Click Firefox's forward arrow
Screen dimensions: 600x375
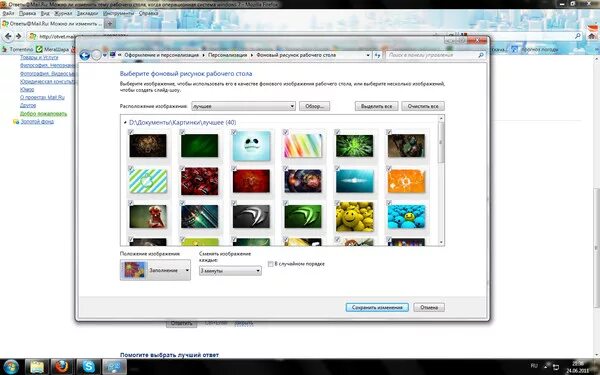click(x=18, y=36)
